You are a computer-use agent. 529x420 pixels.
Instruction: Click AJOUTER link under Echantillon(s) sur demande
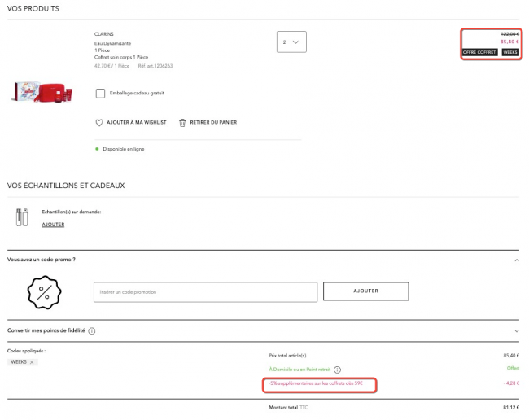[53, 225]
